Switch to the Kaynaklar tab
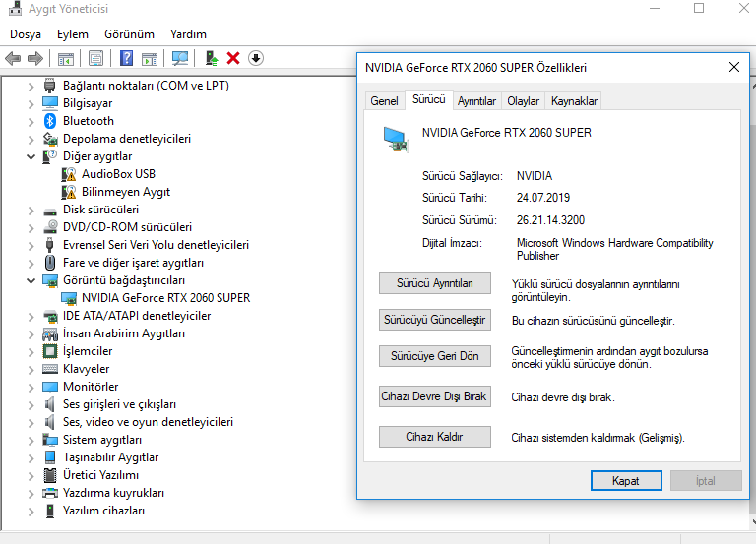The height and width of the screenshot is (544, 756). (574, 101)
